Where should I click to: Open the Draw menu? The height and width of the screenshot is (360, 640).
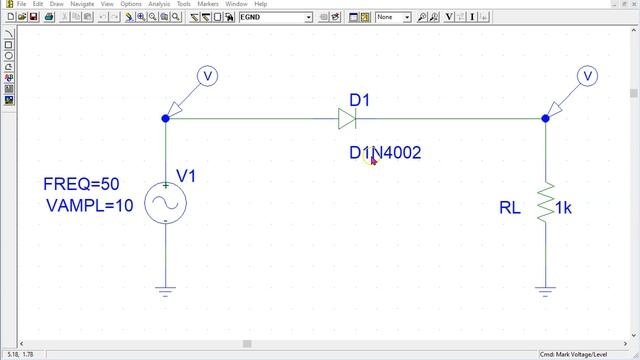[x=56, y=4]
